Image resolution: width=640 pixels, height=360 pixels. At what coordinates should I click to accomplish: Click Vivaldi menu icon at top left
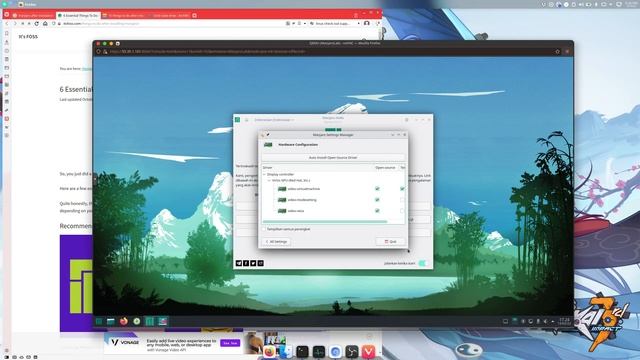click(x=6, y=15)
